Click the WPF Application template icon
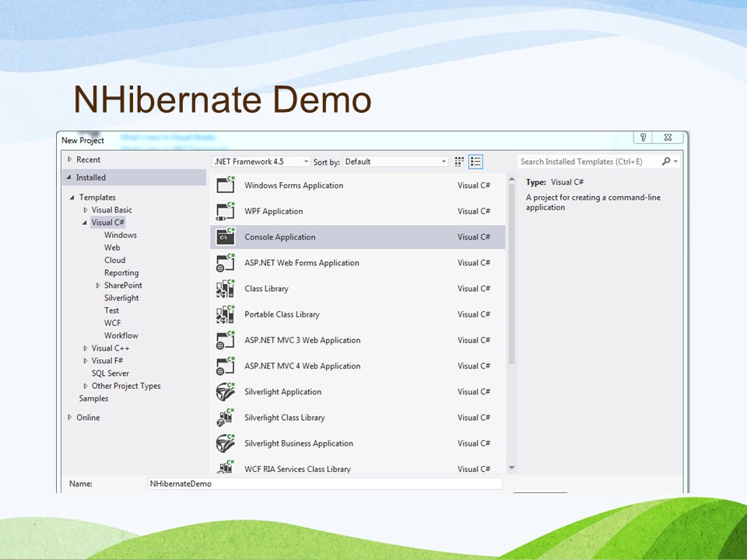This screenshot has width=747, height=560. (226, 211)
